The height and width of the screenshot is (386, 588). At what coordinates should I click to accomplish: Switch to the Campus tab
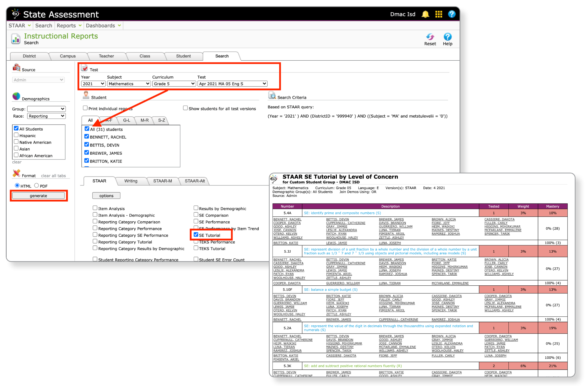[x=68, y=56]
